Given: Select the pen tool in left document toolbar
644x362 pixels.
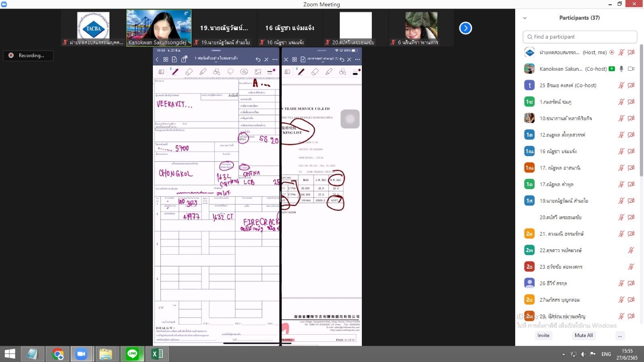Looking at the screenshot, I should pyautogui.click(x=175, y=72).
